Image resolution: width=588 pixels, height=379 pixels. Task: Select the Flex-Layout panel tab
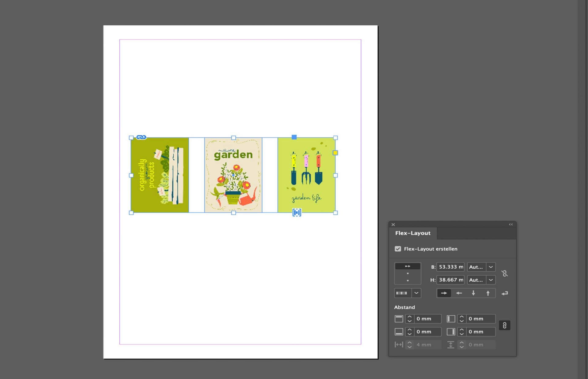tap(413, 233)
